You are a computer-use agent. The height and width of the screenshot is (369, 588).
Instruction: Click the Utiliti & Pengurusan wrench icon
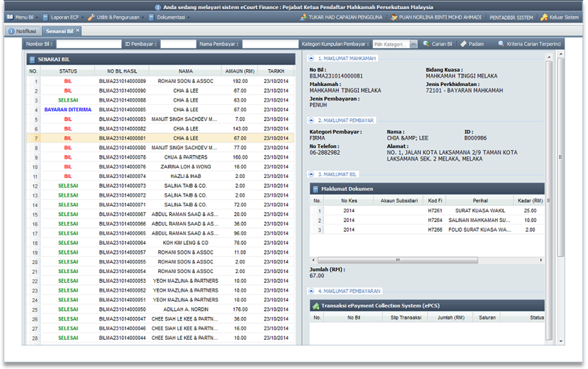[92, 17]
